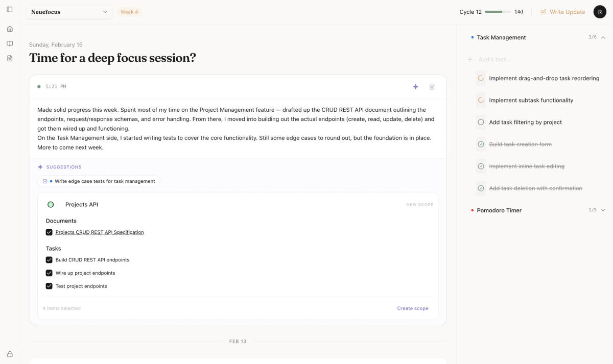Click the plus icon next to Add a task
The width and height of the screenshot is (613, 364).
point(469,59)
